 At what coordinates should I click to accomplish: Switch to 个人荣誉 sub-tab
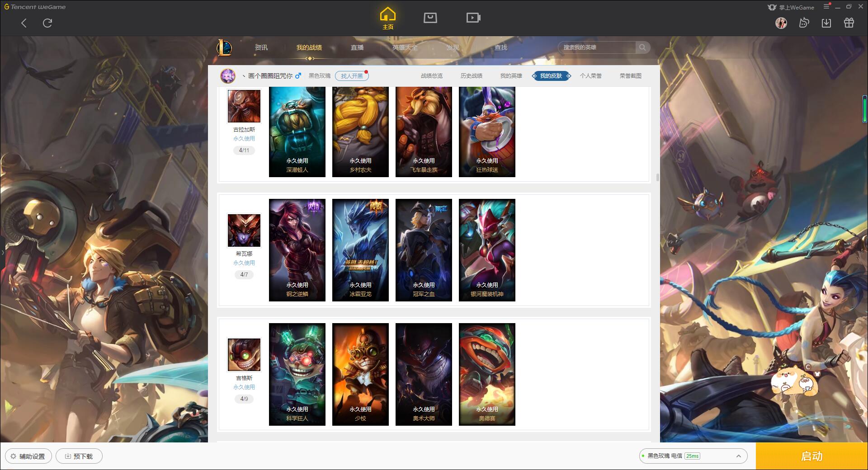(x=591, y=76)
